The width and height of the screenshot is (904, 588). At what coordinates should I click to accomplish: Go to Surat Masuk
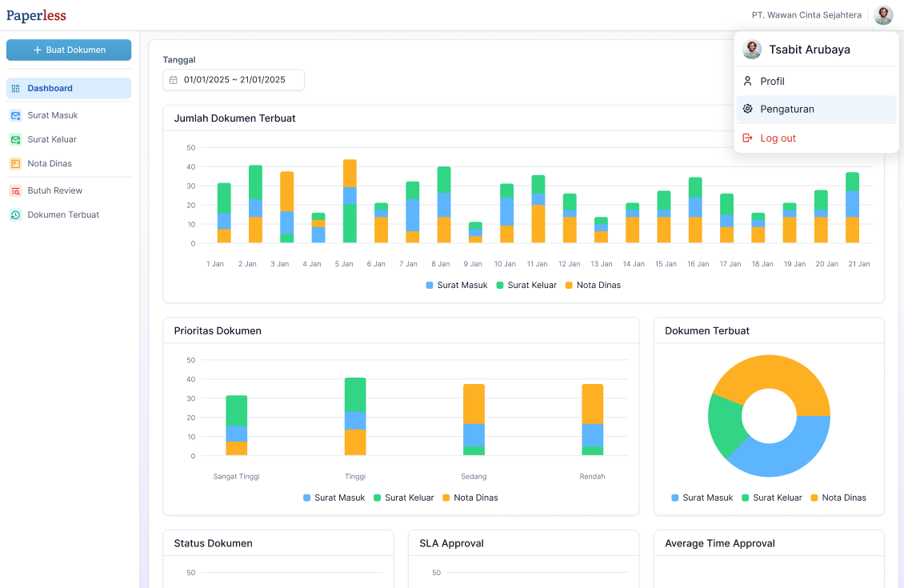(x=69, y=115)
